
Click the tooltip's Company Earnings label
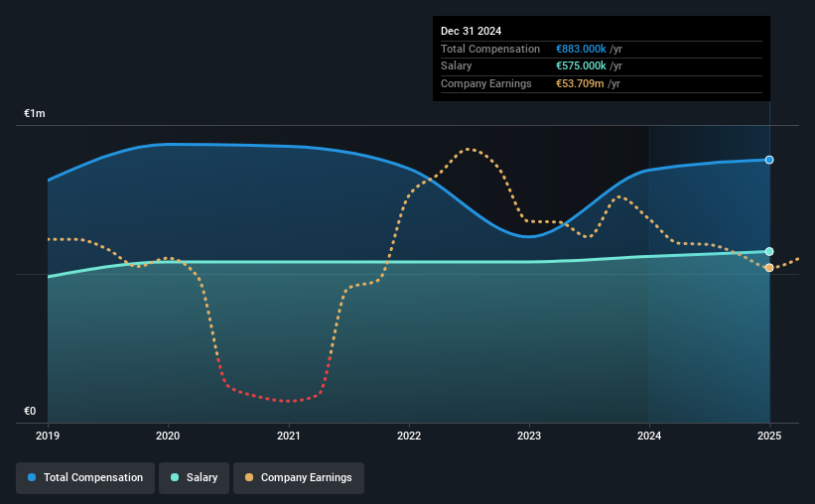point(486,83)
